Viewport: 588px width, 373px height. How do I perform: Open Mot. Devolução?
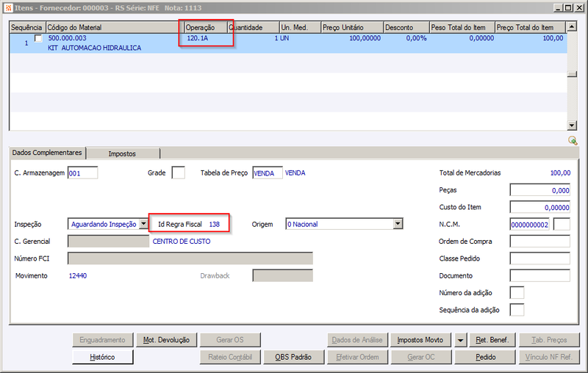(166, 340)
